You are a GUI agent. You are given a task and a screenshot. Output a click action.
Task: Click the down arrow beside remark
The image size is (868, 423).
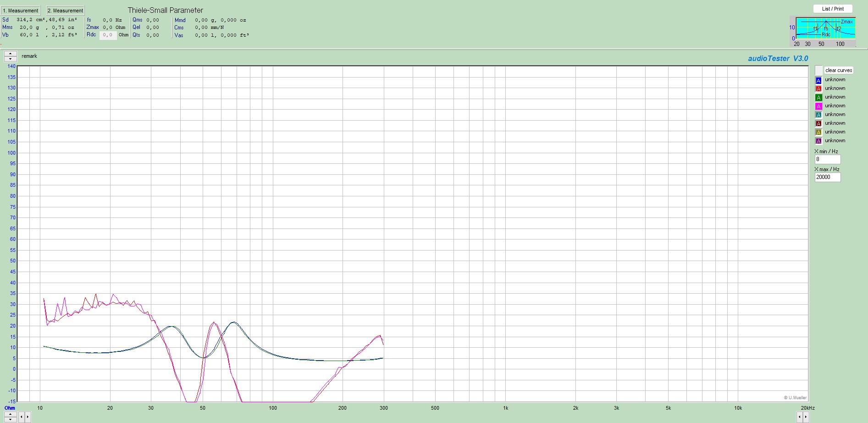pyautogui.click(x=10, y=59)
